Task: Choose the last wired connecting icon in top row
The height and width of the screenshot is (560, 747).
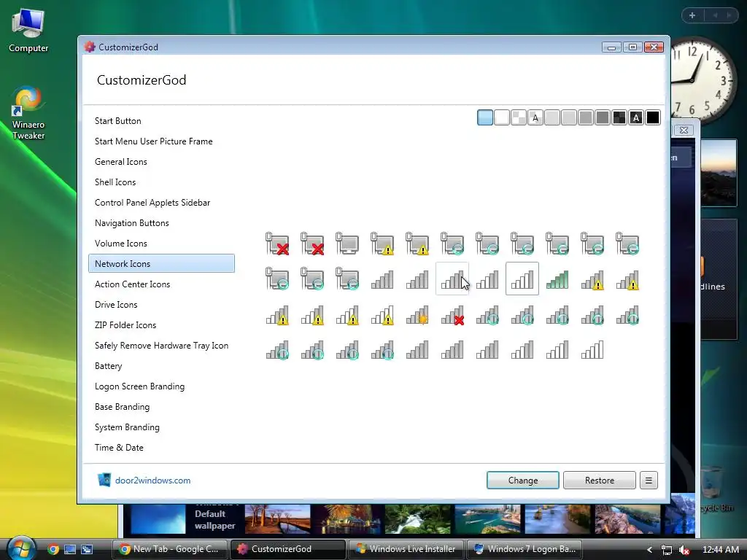Action: pyautogui.click(x=627, y=244)
